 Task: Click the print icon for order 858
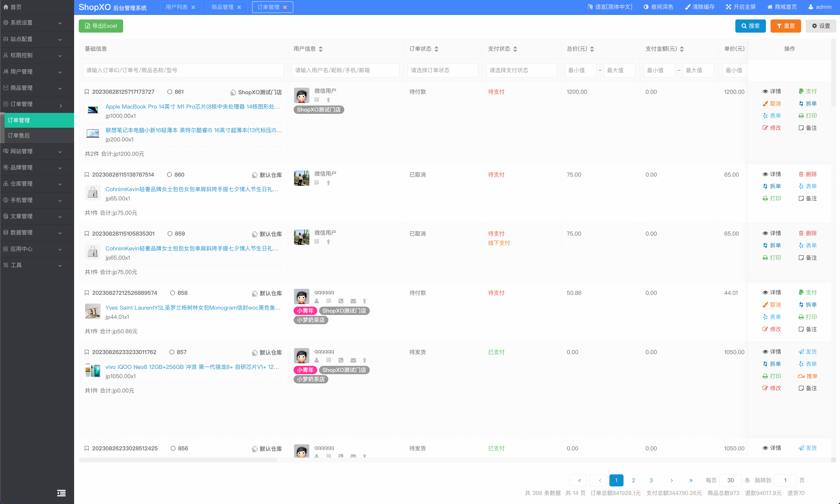[x=801, y=317]
